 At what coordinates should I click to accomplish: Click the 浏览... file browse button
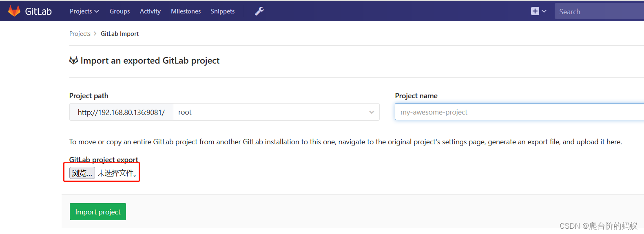[x=82, y=173]
